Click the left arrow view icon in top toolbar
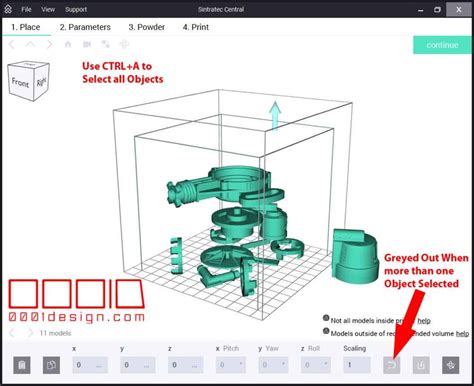This screenshot has width=474, height=386. coord(12,44)
